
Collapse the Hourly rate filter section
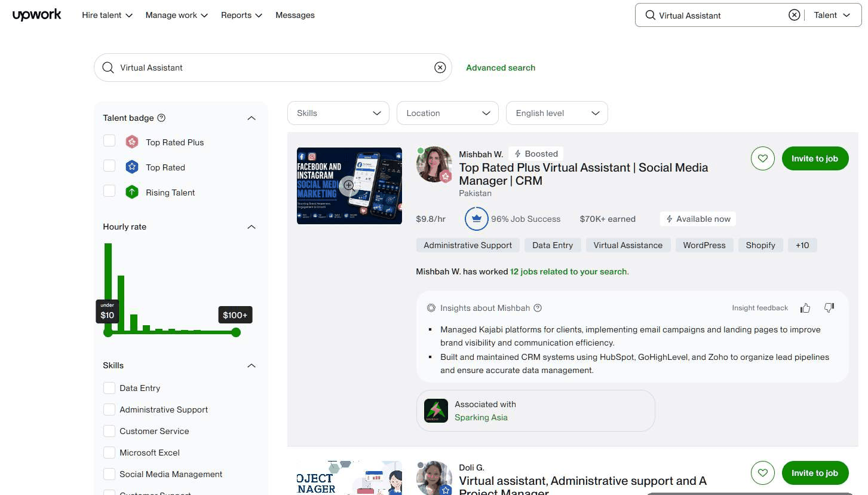click(251, 227)
